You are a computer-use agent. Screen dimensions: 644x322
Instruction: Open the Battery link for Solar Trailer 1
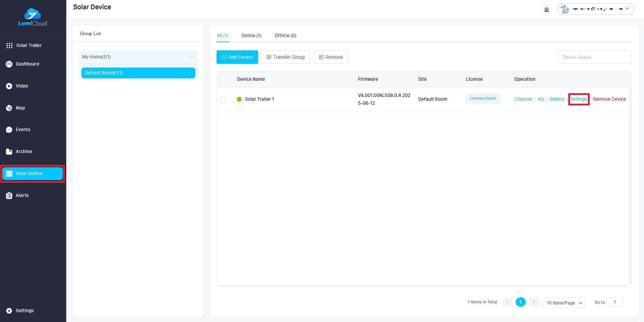[x=556, y=99]
